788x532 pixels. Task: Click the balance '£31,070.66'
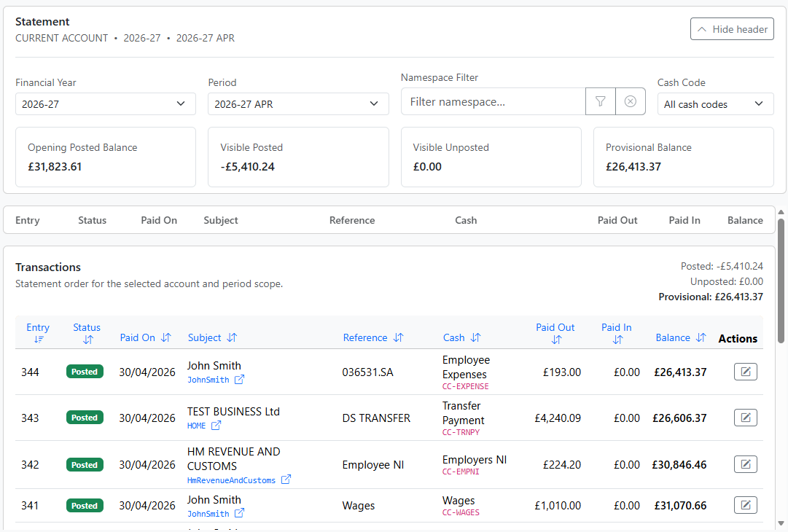(x=680, y=505)
